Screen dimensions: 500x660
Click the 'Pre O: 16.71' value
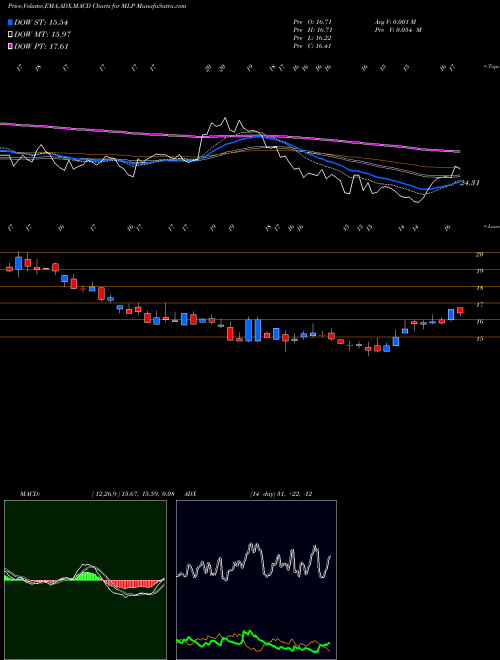[x=314, y=22]
